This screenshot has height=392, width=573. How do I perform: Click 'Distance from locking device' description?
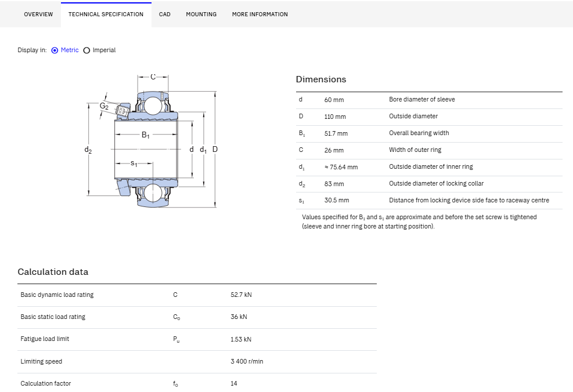click(x=469, y=200)
